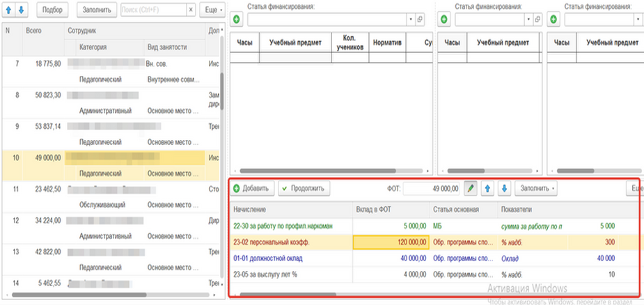The image size is (644, 305).
Task: Click the Продолжить button
Action: [x=305, y=188]
